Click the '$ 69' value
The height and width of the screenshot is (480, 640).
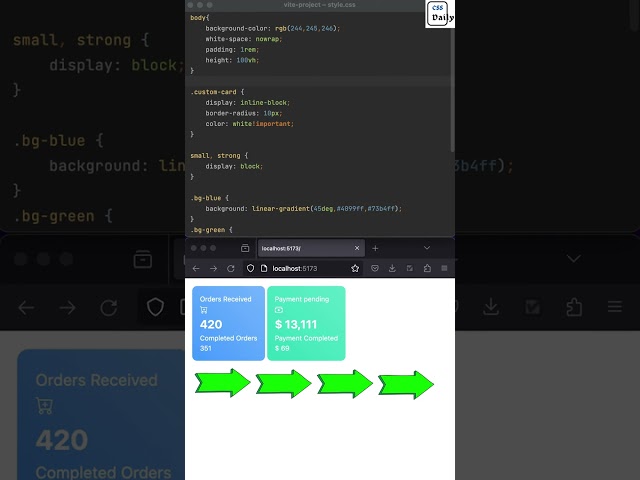[282, 348]
